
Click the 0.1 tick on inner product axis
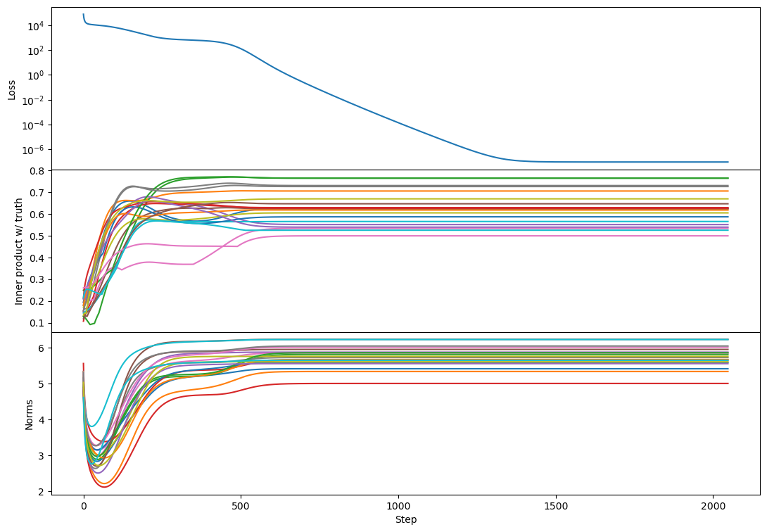38,323
